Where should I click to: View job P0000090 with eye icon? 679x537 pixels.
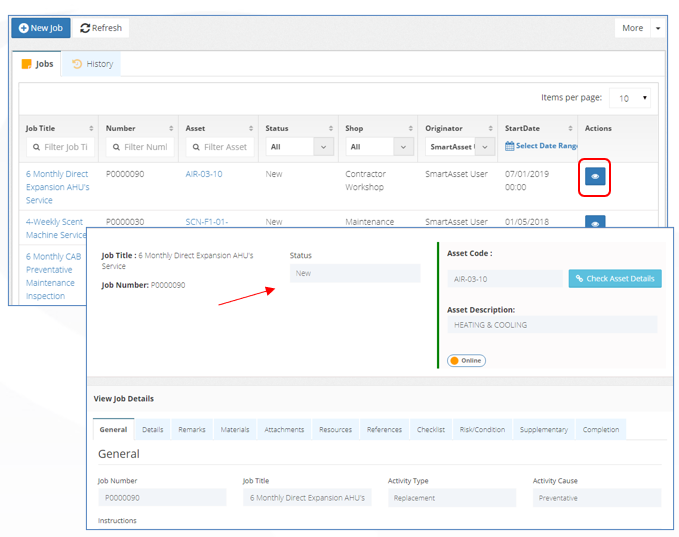coord(595,177)
